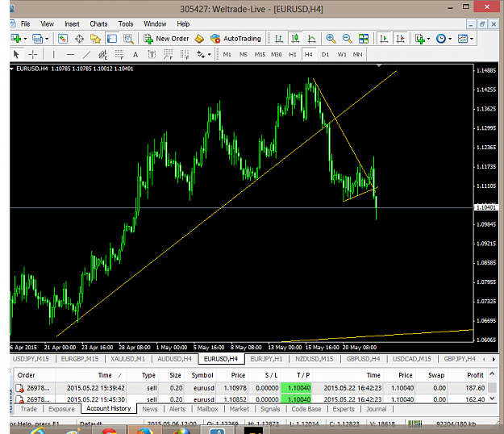The image size is (504, 434).
Task: Open the Signals terminal tab
Action: (x=270, y=409)
